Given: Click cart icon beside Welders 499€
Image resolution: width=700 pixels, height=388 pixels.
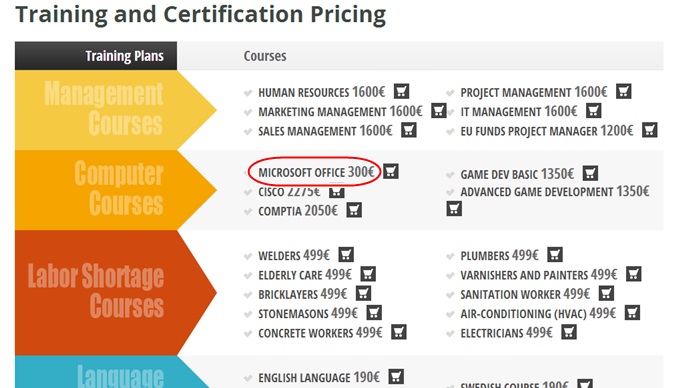Looking at the screenshot, I should (x=346, y=254).
